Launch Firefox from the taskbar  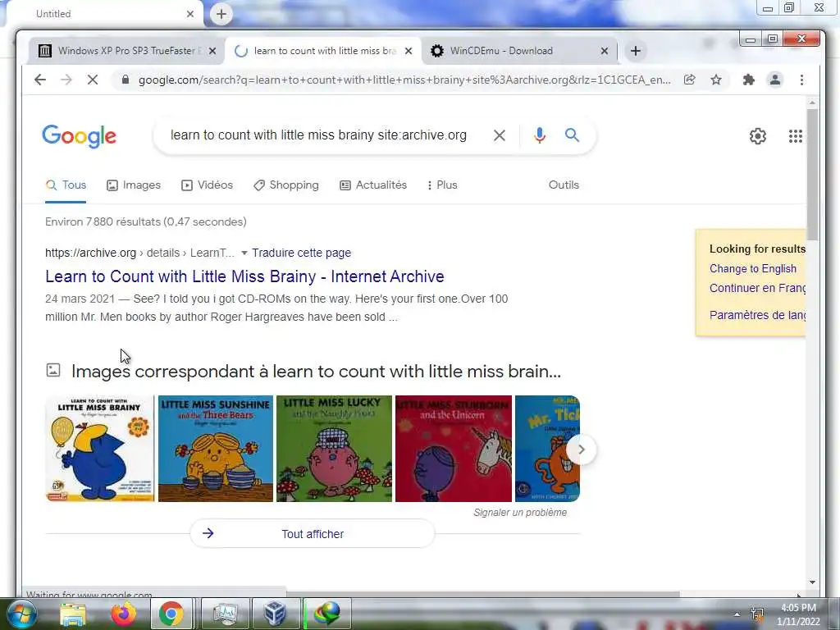(x=123, y=614)
